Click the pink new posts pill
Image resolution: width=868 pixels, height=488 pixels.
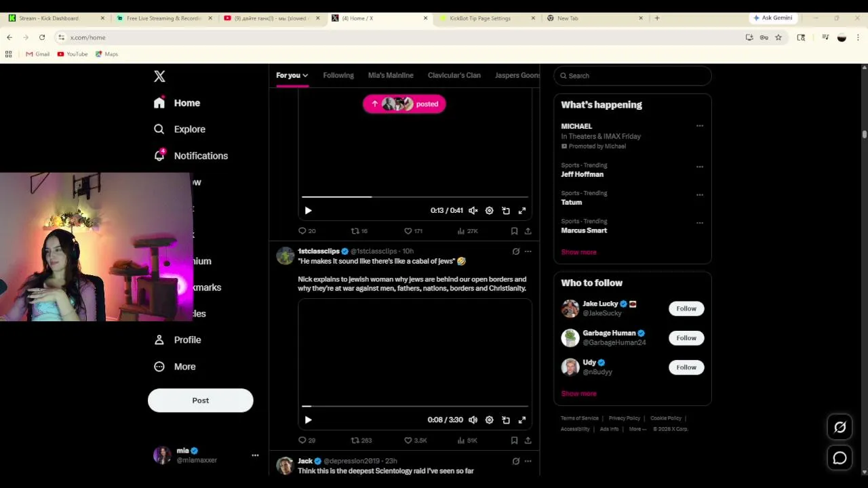click(404, 104)
